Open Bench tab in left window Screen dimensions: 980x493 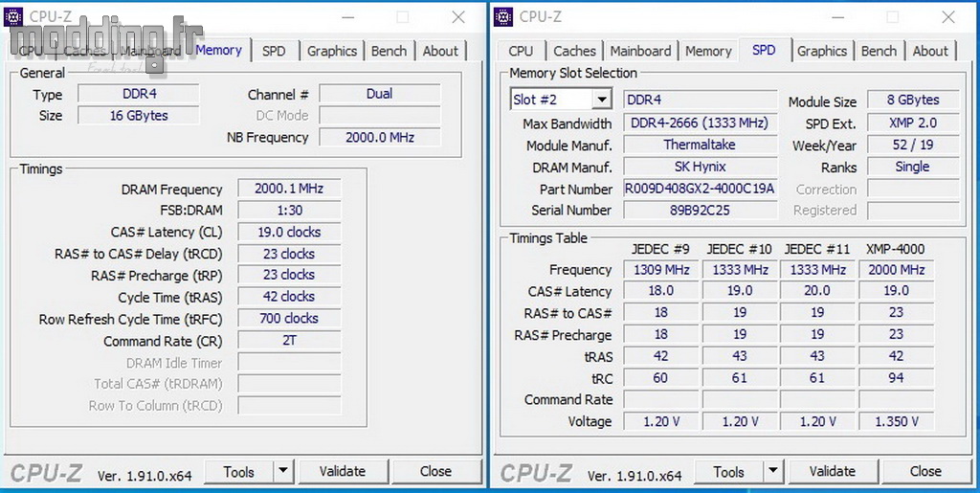point(389,52)
